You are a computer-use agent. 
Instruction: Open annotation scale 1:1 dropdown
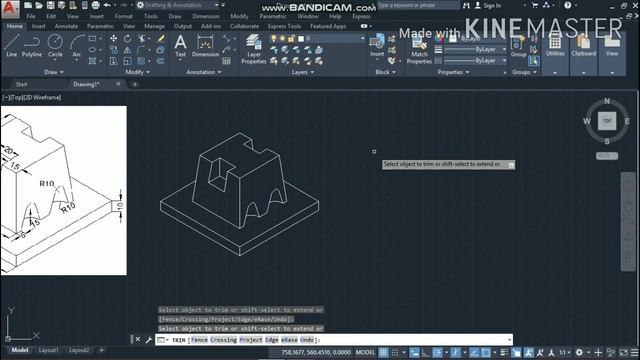pyautogui.click(x=565, y=352)
